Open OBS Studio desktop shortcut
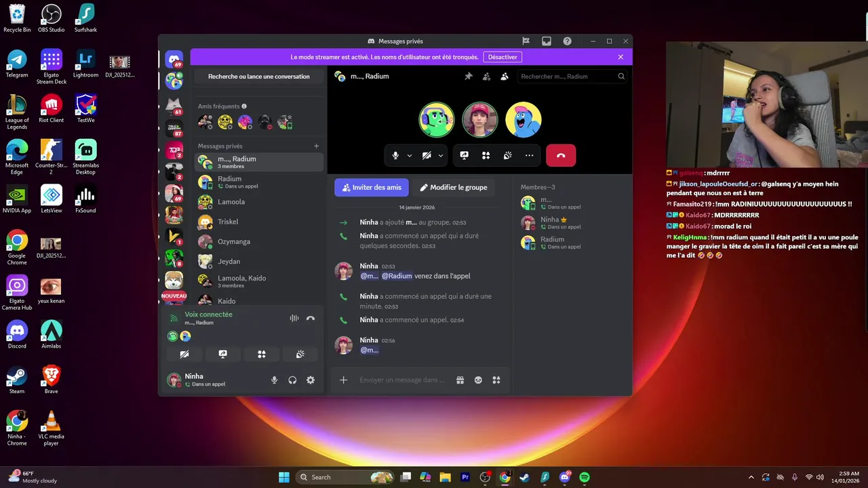The height and width of the screenshot is (488, 868). point(52,18)
